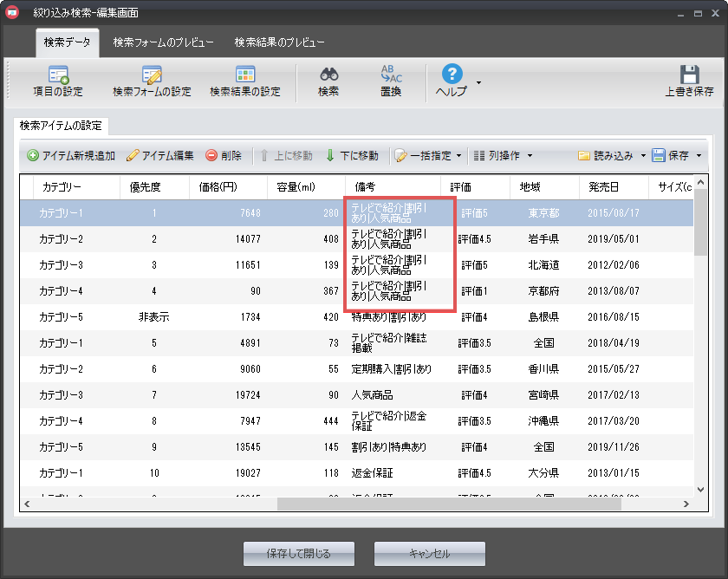Click the キャンセル button
This screenshot has height=579, width=728.
429,553
